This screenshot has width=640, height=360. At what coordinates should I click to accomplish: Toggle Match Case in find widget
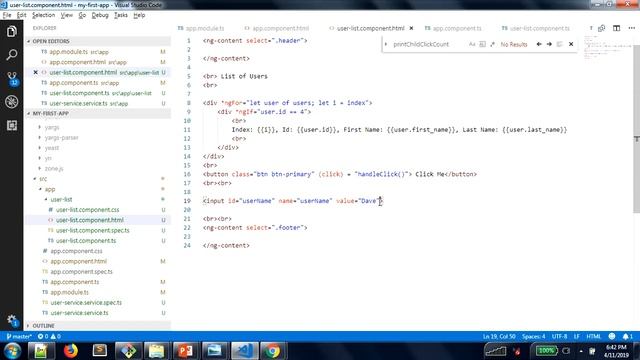(x=472, y=44)
